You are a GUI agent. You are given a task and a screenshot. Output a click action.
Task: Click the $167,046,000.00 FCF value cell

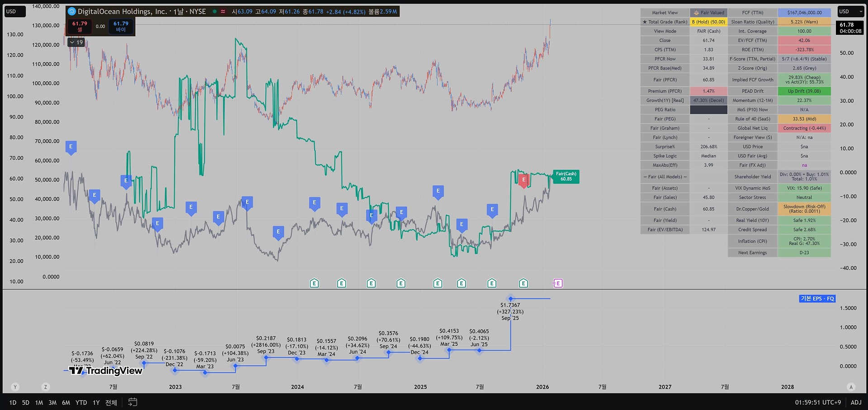coord(804,13)
